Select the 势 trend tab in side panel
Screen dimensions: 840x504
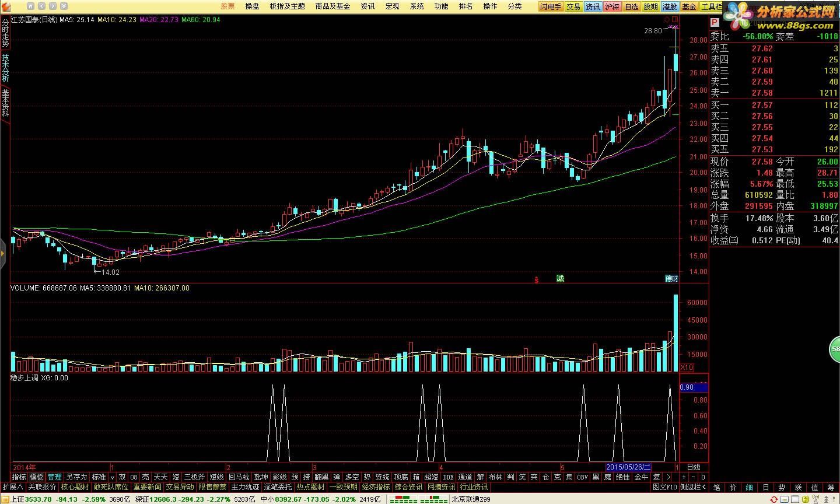(782, 487)
